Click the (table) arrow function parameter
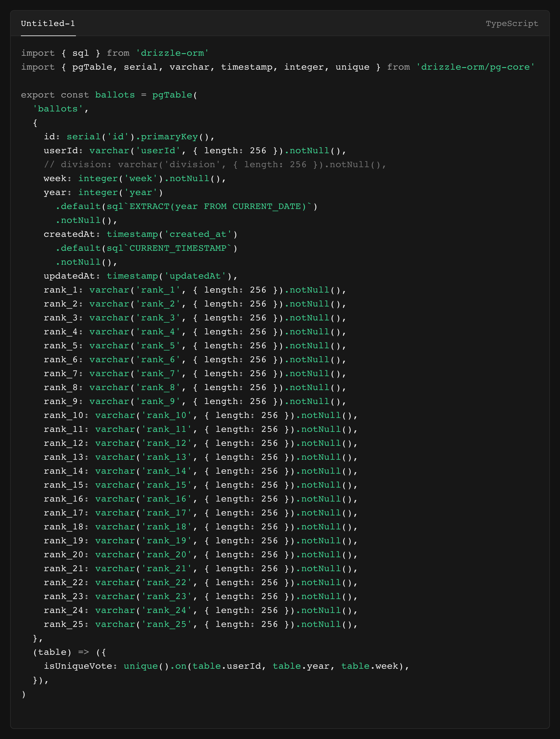This screenshot has width=560, height=739. click(x=52, y=652)
